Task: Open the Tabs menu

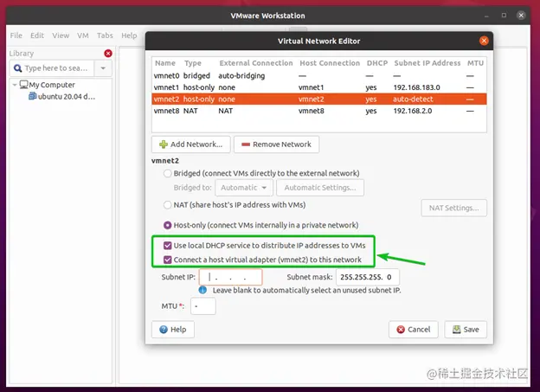Action: 105,35
